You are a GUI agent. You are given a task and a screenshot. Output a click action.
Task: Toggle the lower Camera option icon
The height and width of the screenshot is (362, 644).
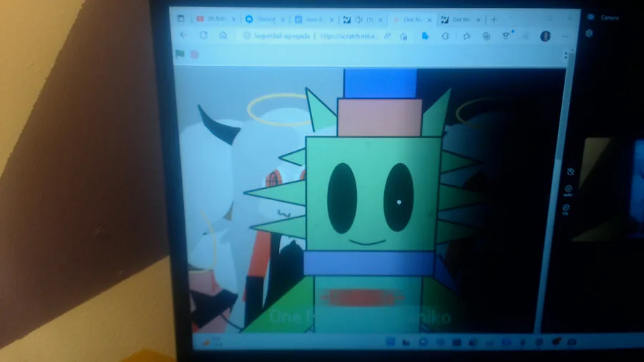(566, 209)
